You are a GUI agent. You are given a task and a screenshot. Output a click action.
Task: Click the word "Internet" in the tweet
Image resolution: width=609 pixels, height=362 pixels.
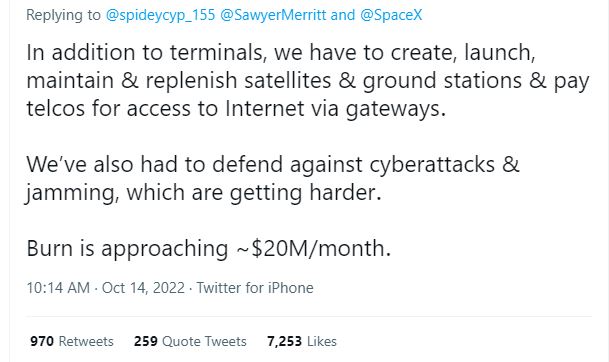pos(264,108)
